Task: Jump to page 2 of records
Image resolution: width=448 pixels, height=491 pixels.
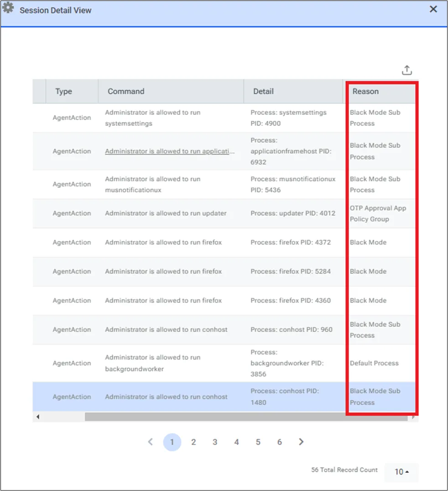Action: (193, 442)
